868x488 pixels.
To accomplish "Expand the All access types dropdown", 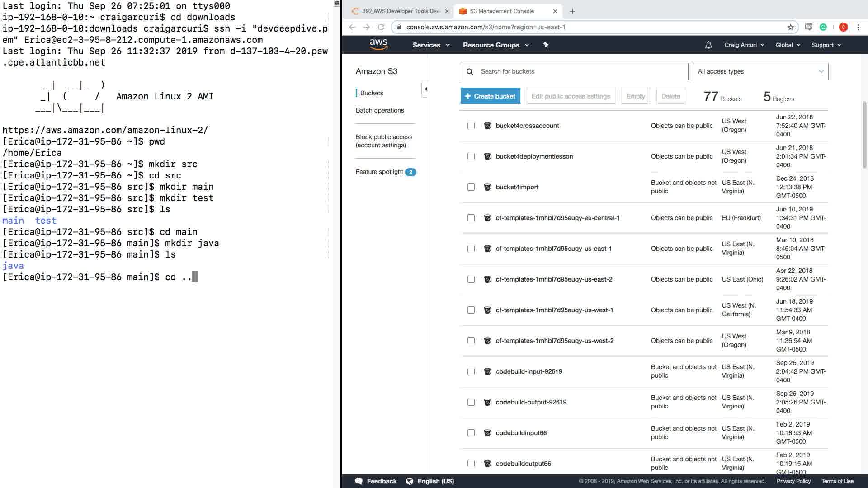I will [760, 71].
